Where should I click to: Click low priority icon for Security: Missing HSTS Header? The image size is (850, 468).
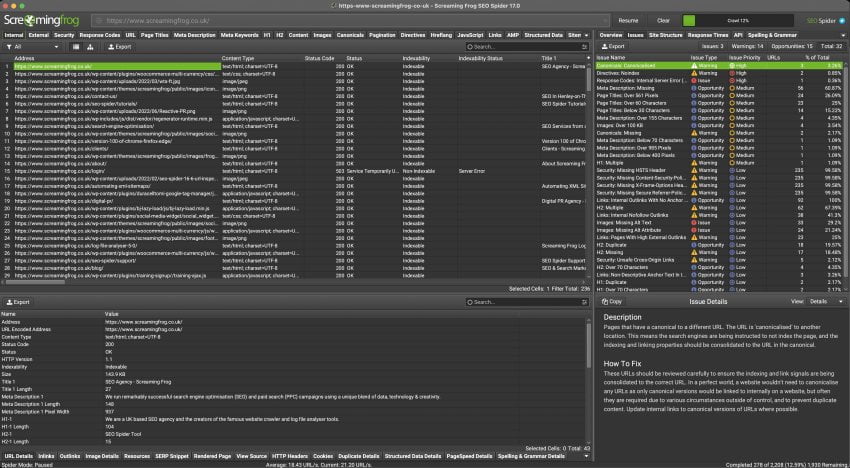[x=732, y=170]
